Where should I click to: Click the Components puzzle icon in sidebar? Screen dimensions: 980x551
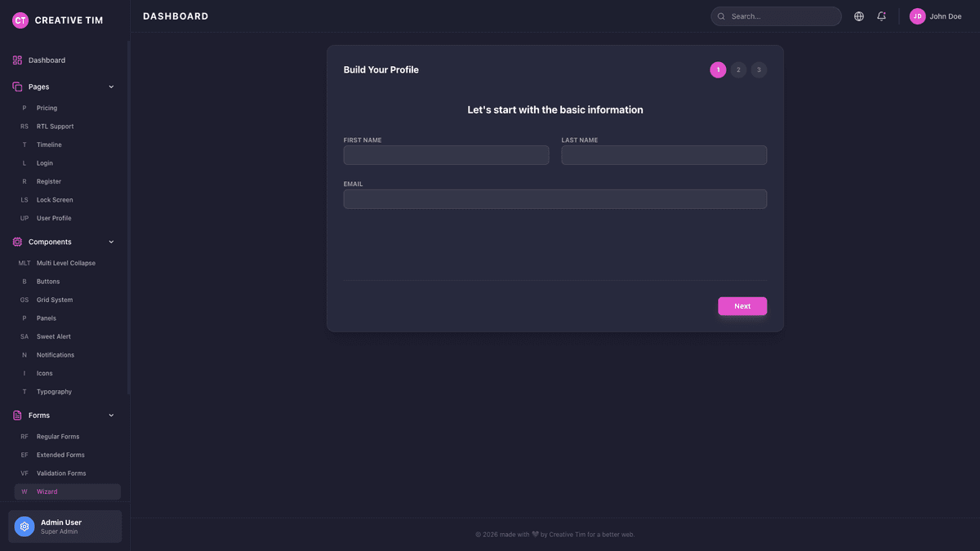point(16,242)
